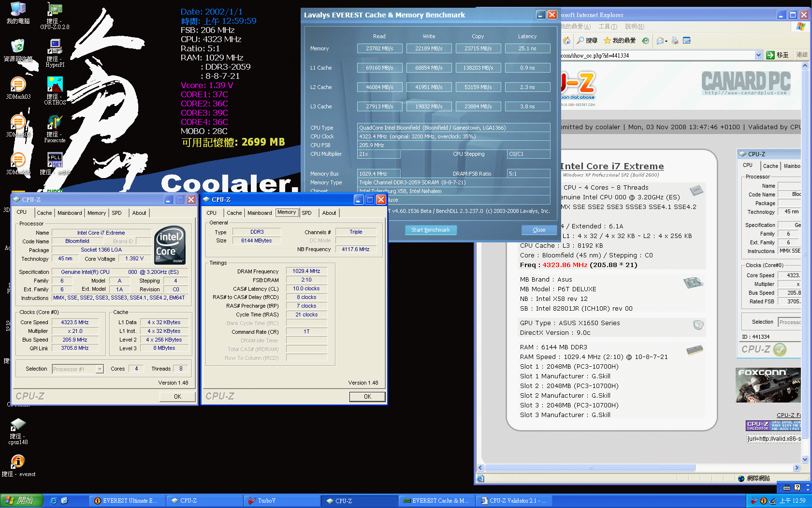
Task: Click the forum url code field on page
Action: pos(774,439)
